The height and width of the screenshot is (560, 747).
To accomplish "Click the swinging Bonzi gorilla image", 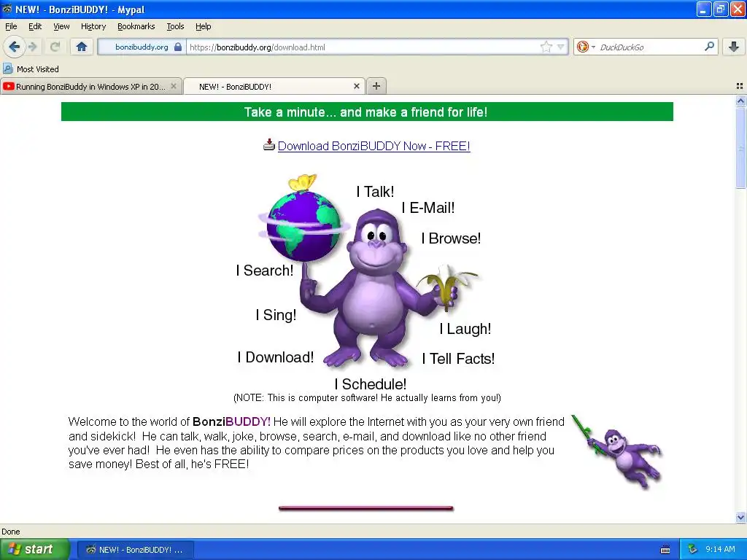I will coord(617,452).
